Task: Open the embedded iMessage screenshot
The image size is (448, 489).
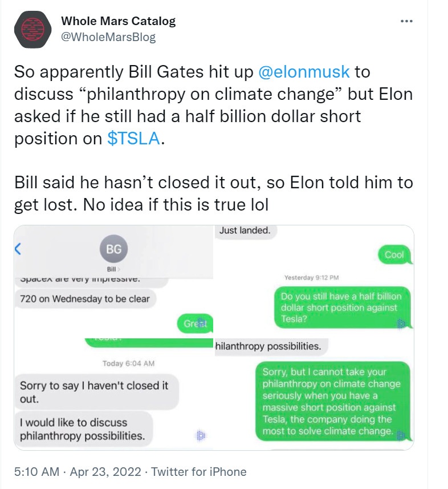Action: tap(214, 340)
